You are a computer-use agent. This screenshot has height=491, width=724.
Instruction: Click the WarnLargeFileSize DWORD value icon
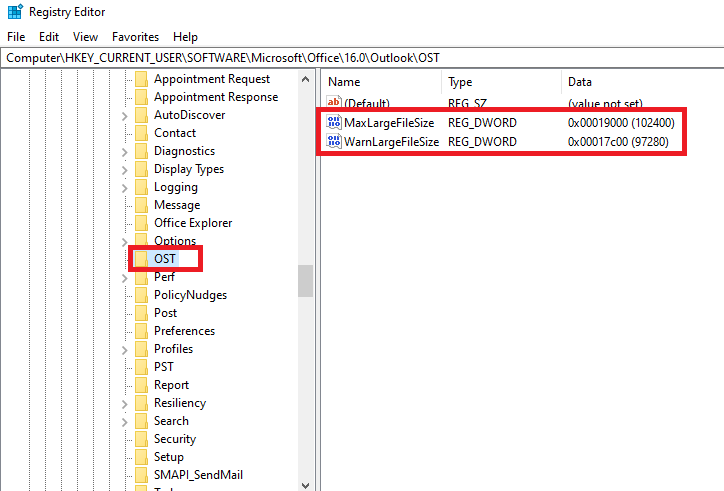(334, 141)
